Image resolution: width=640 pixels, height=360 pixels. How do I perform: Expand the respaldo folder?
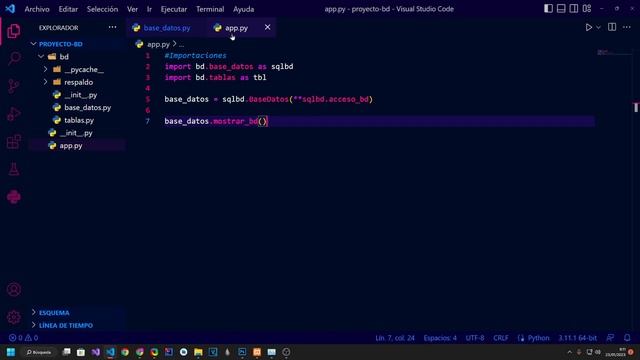45,82
